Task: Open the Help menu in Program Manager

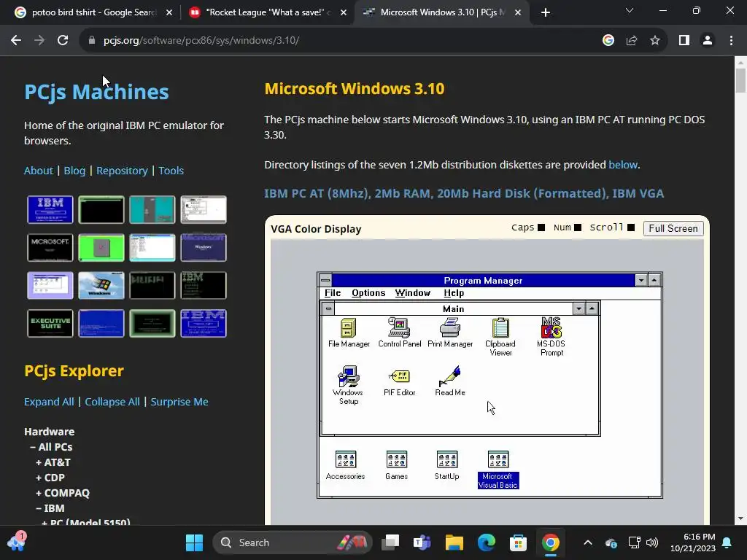Action: pos(454,293)
